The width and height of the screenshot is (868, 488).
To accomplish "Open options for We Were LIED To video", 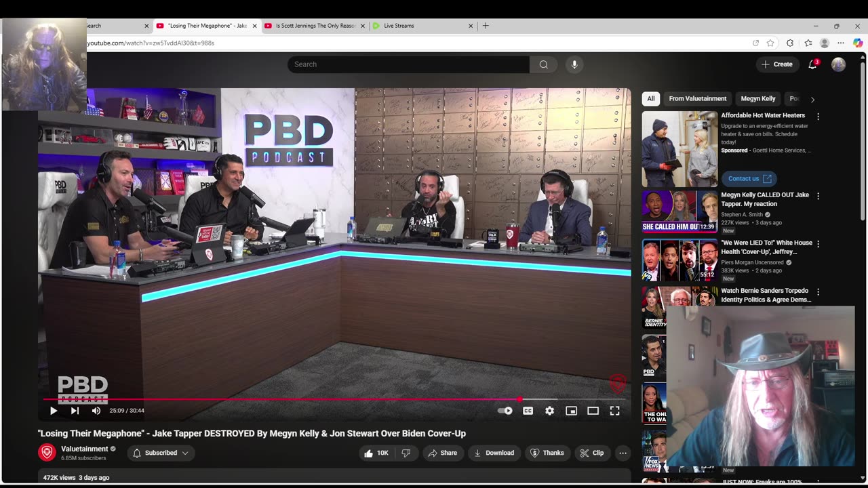I will click(x=818, y=243).
